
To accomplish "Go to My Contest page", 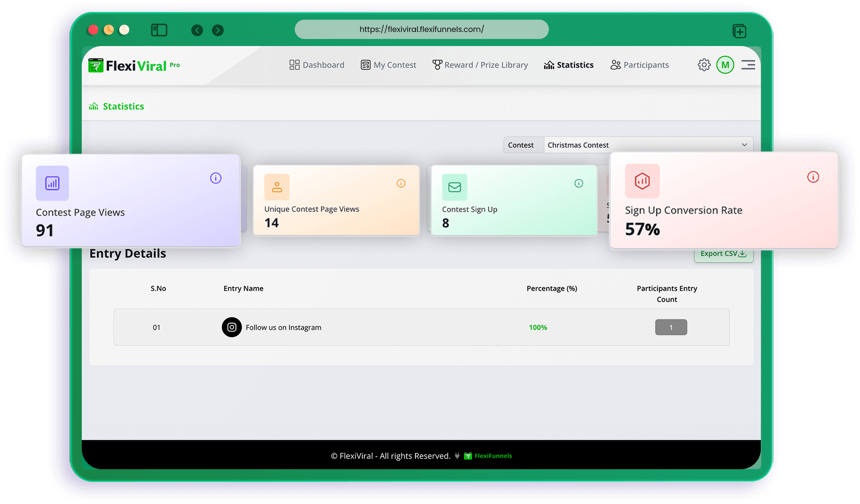I will pos(388,65).
